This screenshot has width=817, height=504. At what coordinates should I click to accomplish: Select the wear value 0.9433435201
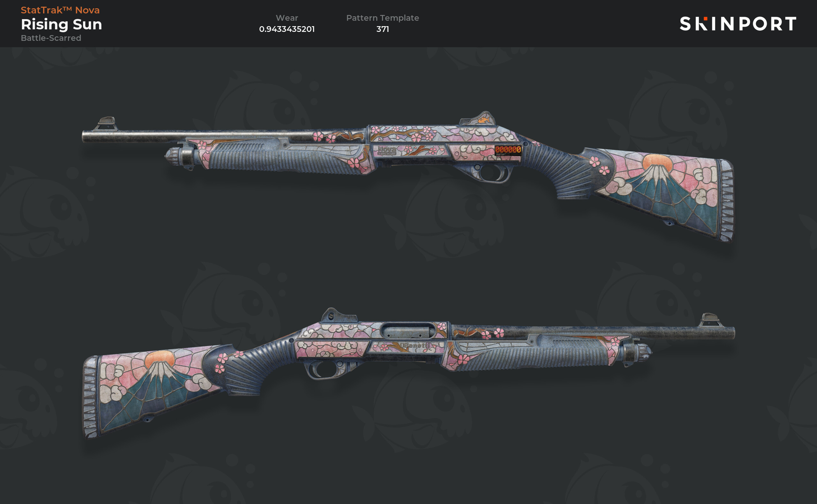pos(287,29)
